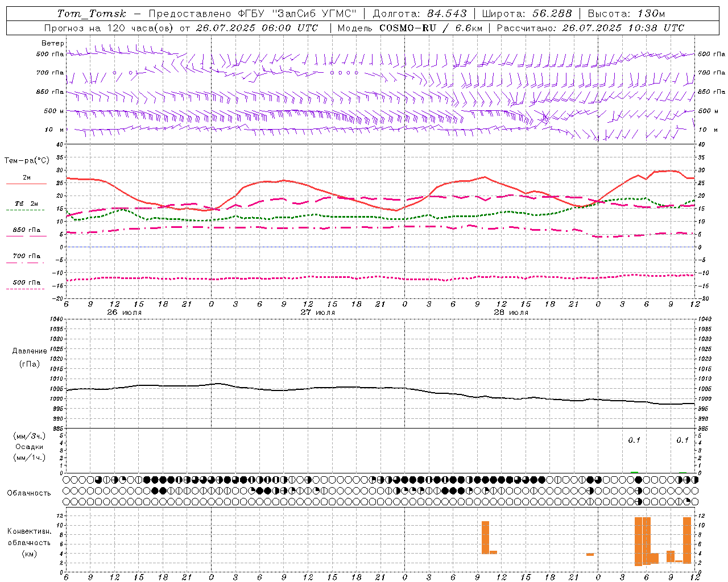Image resolution: width=728 pixels, height=582 pixels.
Task: Click the dashed line under Td 2м legend
Action: tap(26, 210)
